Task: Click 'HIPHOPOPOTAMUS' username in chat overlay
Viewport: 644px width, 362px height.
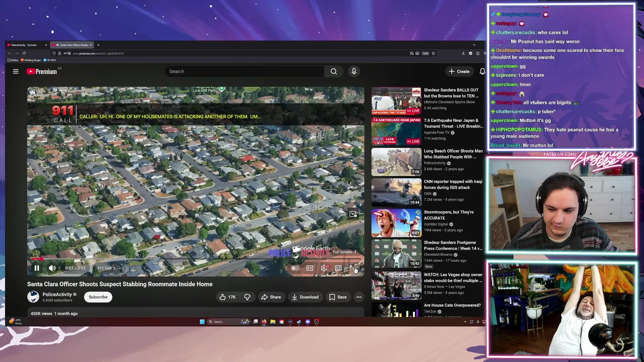Action: coord(519,130)
